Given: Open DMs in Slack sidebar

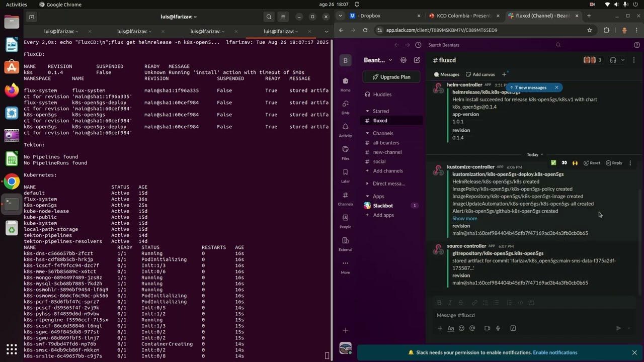Looking at the screenshot, I should 345,107.
